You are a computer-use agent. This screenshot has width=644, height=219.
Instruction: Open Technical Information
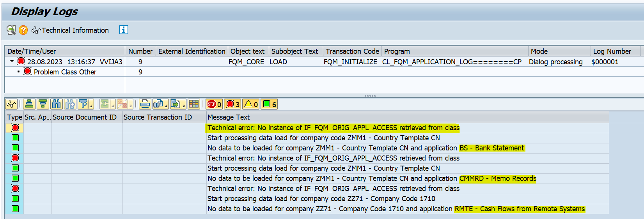point(70,30)
